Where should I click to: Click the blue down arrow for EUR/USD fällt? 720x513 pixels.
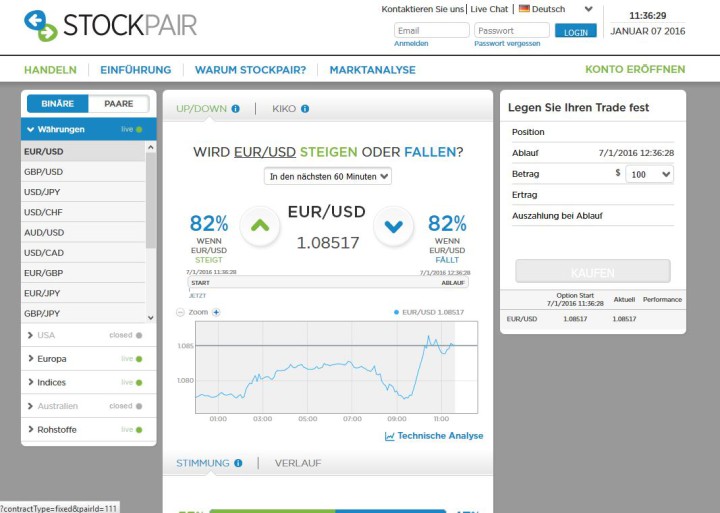394,225
